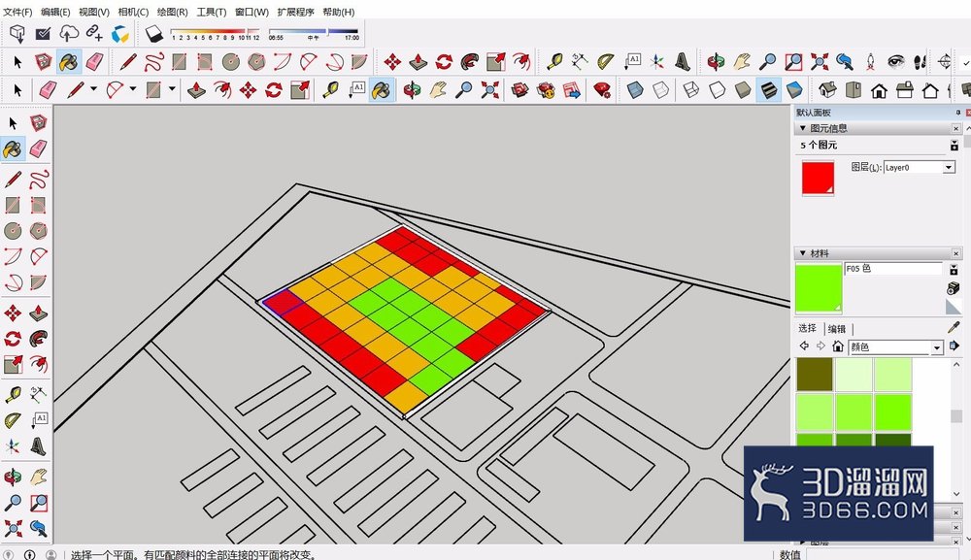Open the 编辑(E) menu
The height and width of the screenshot is (560, 971).
click(x=55, y=12)
